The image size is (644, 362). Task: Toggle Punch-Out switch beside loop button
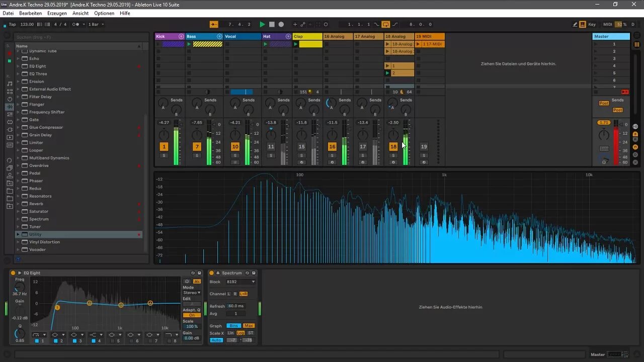pyautogui.click(x=394, y=24)
